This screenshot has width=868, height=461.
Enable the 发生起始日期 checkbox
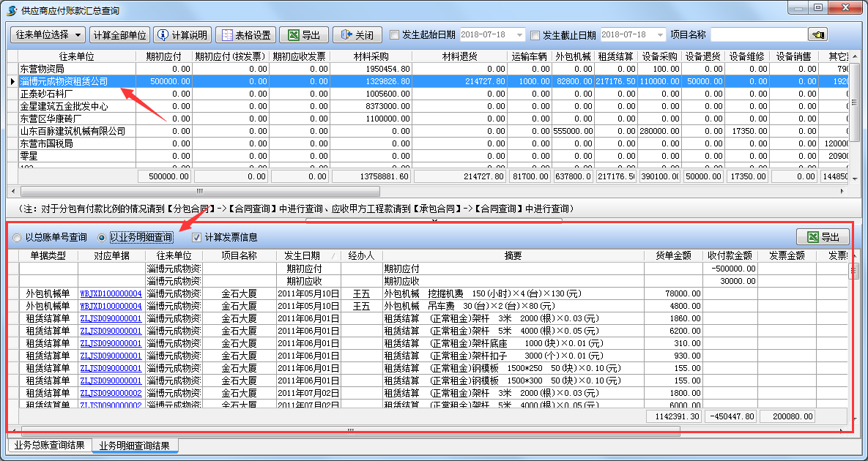[393, 34]
